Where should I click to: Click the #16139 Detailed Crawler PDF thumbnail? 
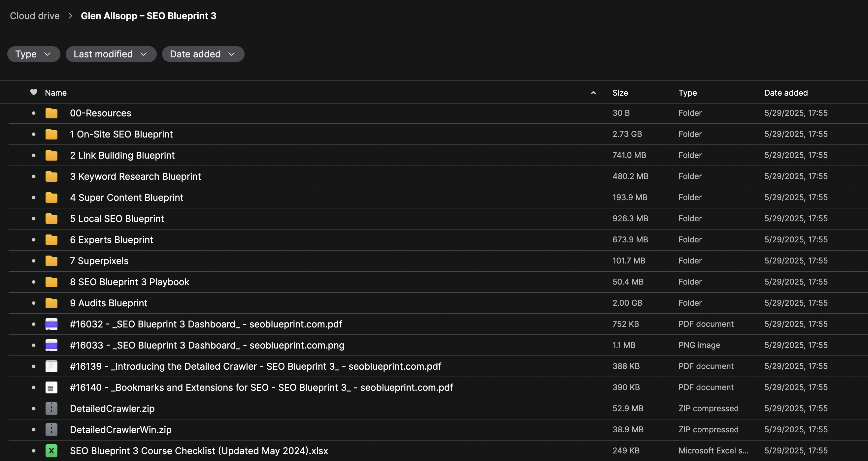(x=51, y=366)
